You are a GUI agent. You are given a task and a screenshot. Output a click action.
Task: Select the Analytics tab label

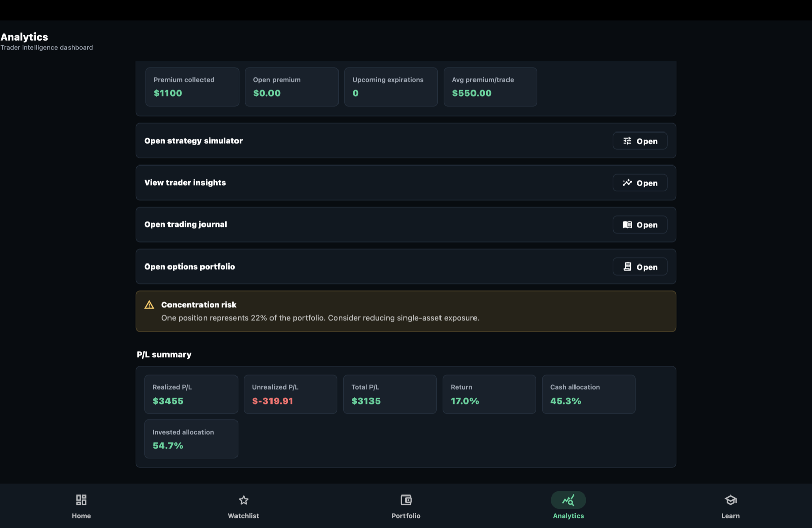point(568,516)
